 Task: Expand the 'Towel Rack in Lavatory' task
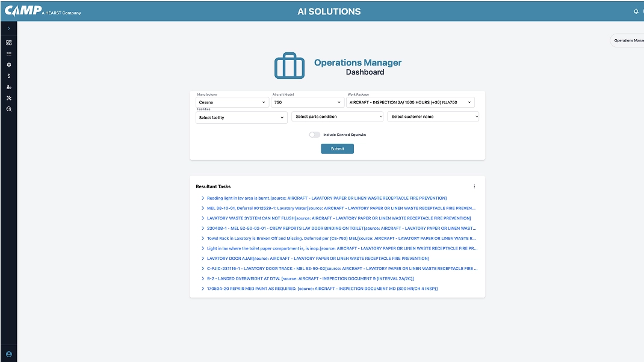[202, 238]
